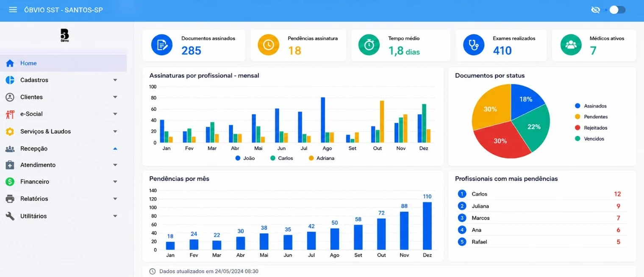
Task: Toggle Carlos series in chart legend
Action: click(x=282, y=158)
